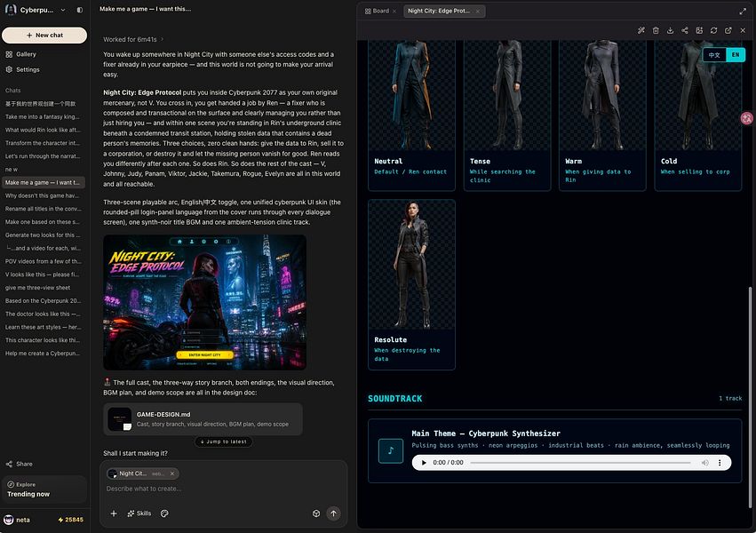This screenshot has width=756, height=533.
Task: Click the trash delete icon in preview toolbar
Action: [656, 30]
